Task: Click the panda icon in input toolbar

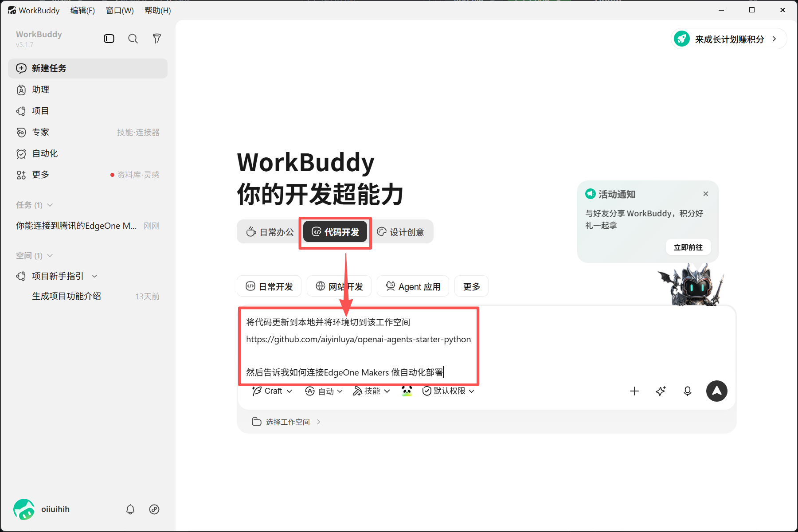Action: click(407, 391)
